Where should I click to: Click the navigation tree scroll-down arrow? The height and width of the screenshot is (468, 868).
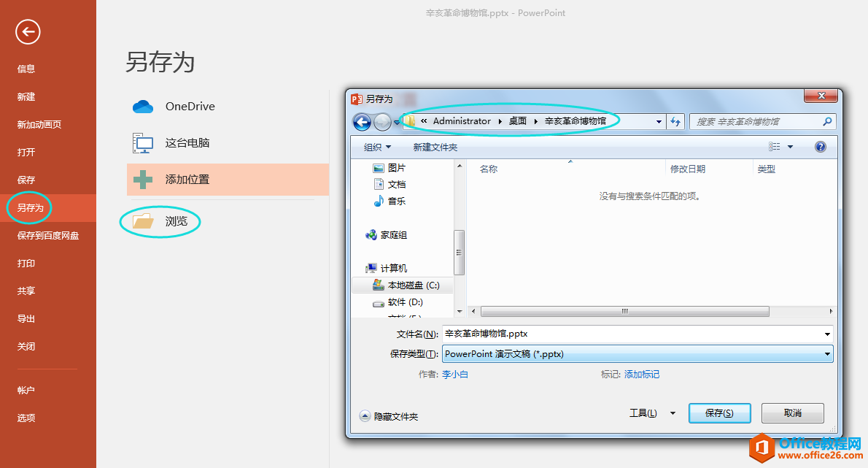460,312
